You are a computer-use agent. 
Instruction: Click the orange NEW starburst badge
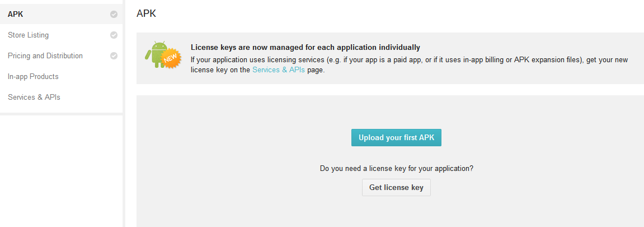[170, 58]
